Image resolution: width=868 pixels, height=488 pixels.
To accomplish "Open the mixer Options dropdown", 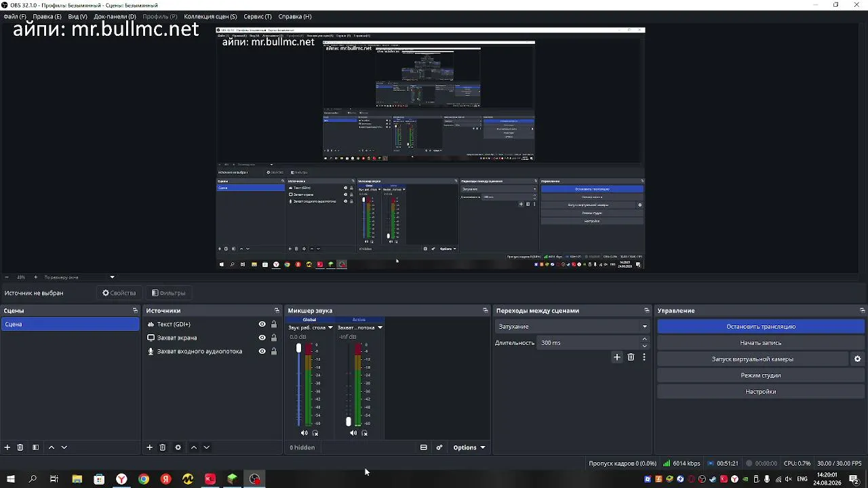I will click(x=469, y=447).
